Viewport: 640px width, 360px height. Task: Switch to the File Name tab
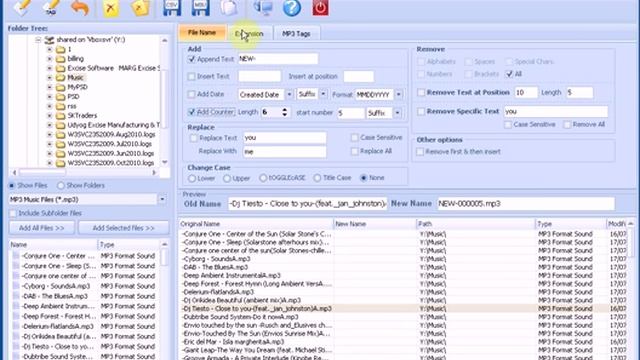pos(202,33)
